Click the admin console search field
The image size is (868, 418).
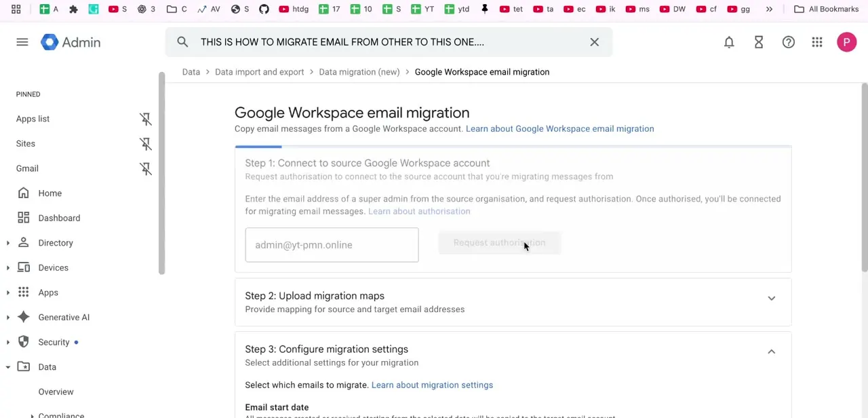coord(389,42)
